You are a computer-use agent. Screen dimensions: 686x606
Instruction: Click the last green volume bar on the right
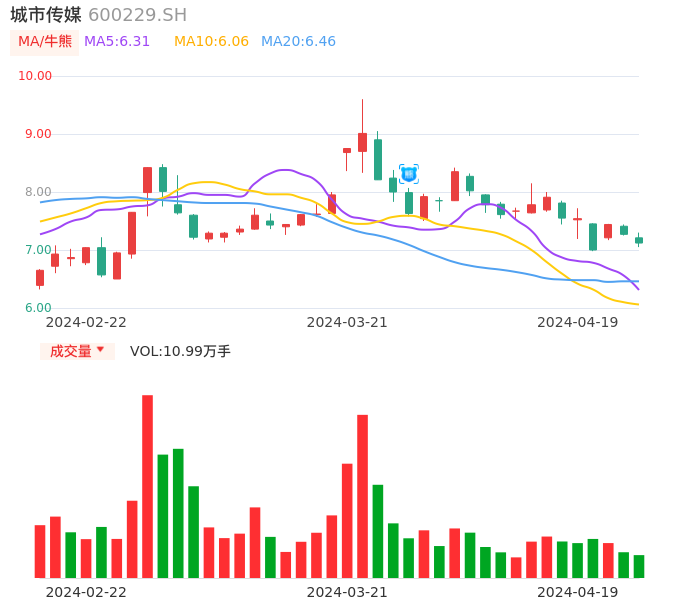[639, 566]
